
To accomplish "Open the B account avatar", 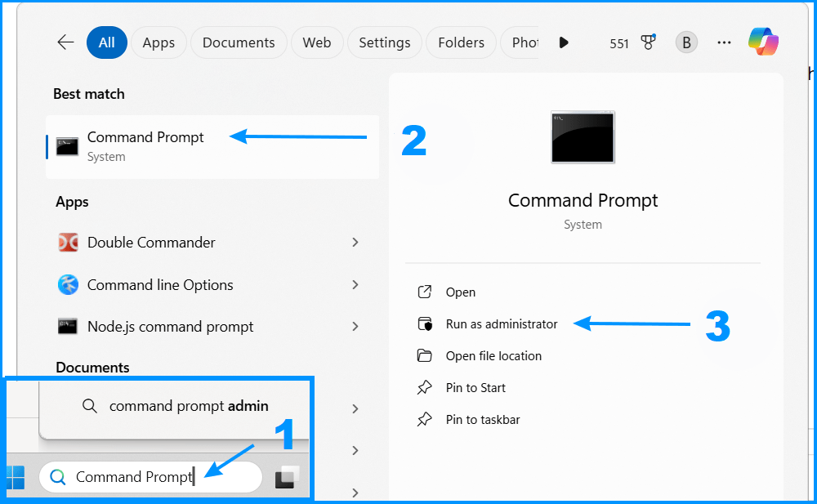I will (686, 42).
